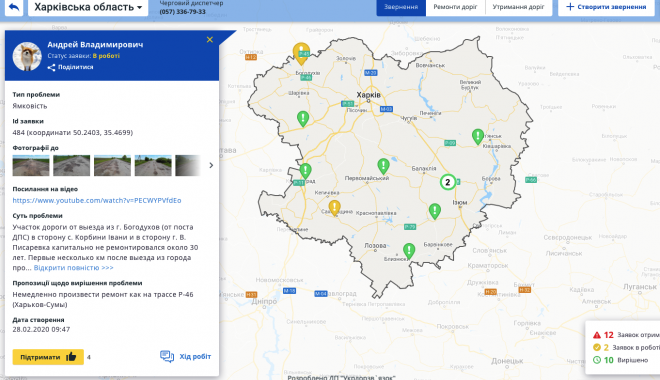The image size is (660, 380).
Task: Open the first road photo thumbnail
Action: 31,165
